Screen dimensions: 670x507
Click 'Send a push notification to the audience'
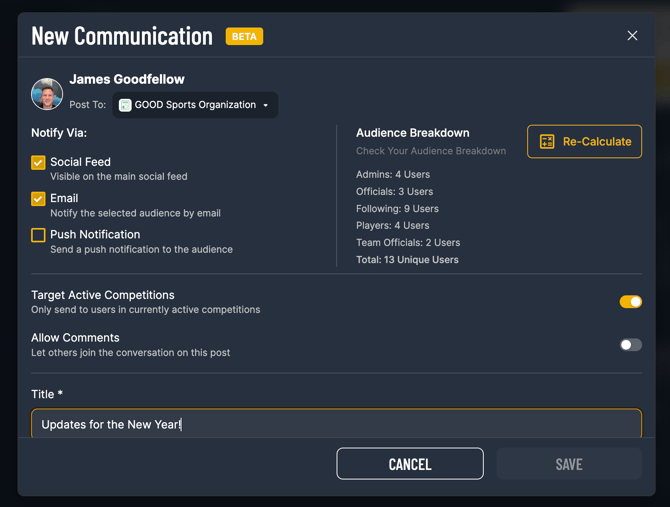click(141, 249)
